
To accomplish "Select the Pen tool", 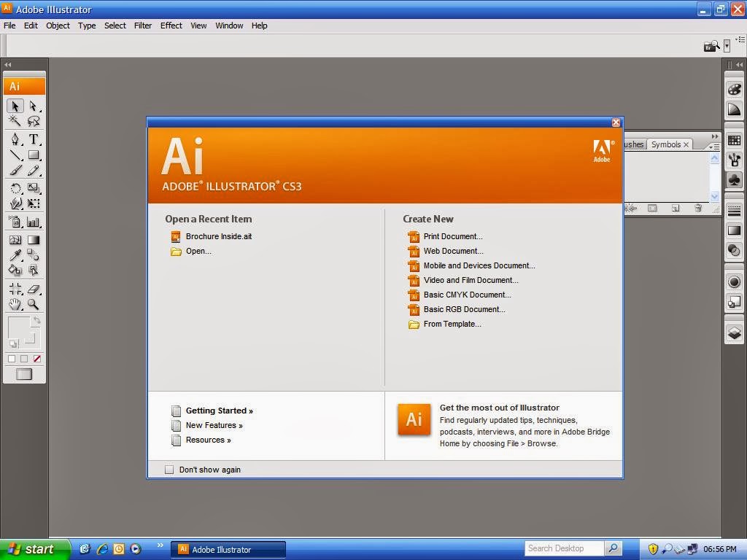I will (x=15, y=139).
